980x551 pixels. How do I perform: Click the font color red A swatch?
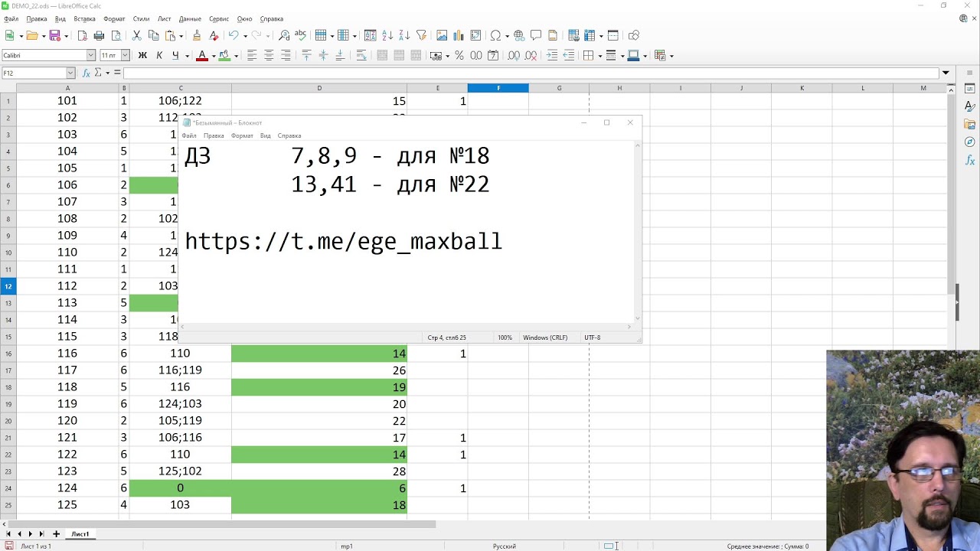click(x=201, y=55)
